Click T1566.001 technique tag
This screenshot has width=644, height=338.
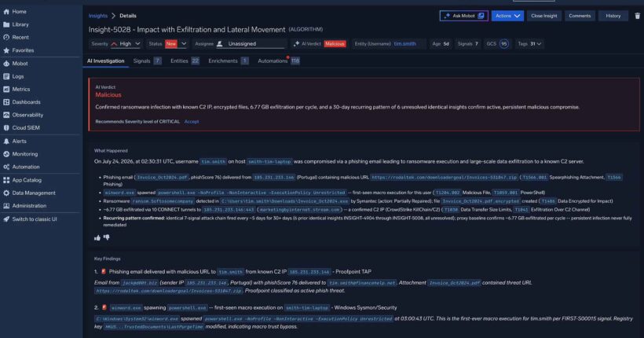click(534, 177)
